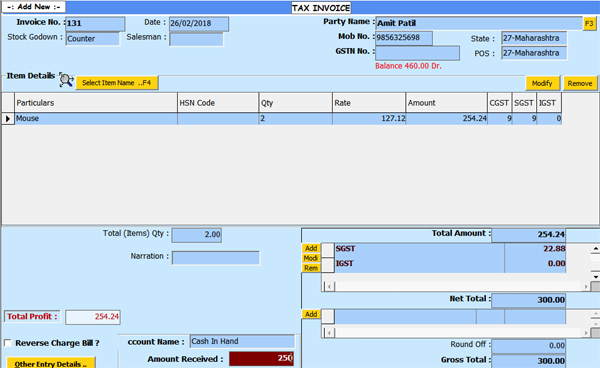Click Add button below Net Total
Image resolution: width=600 pixels, height=368 pixels.
click(311, 314)
